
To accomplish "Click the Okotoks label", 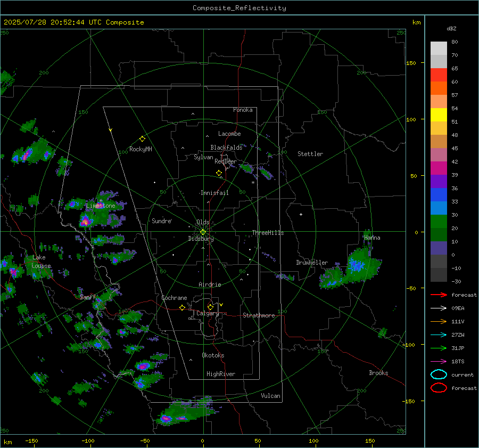I will 213,355.
